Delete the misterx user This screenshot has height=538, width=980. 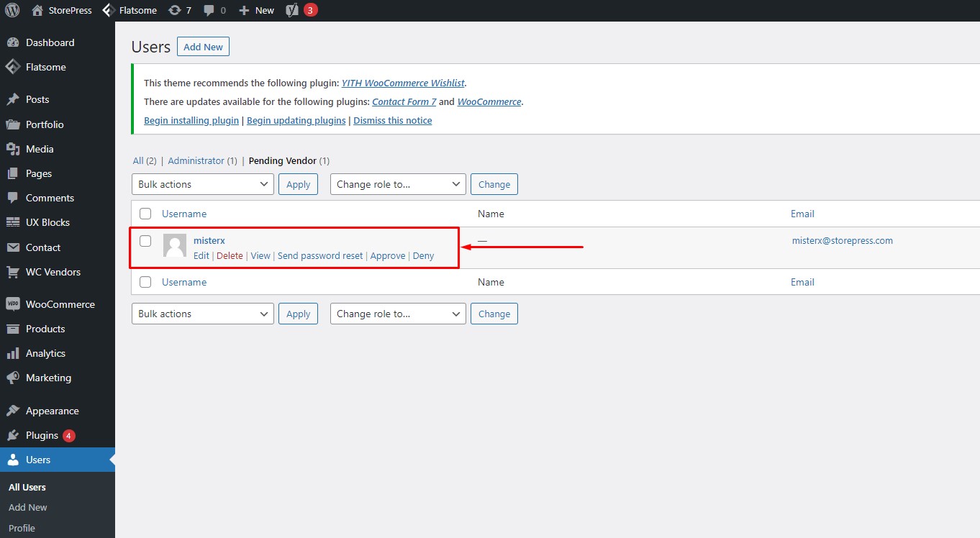point(230,255)
